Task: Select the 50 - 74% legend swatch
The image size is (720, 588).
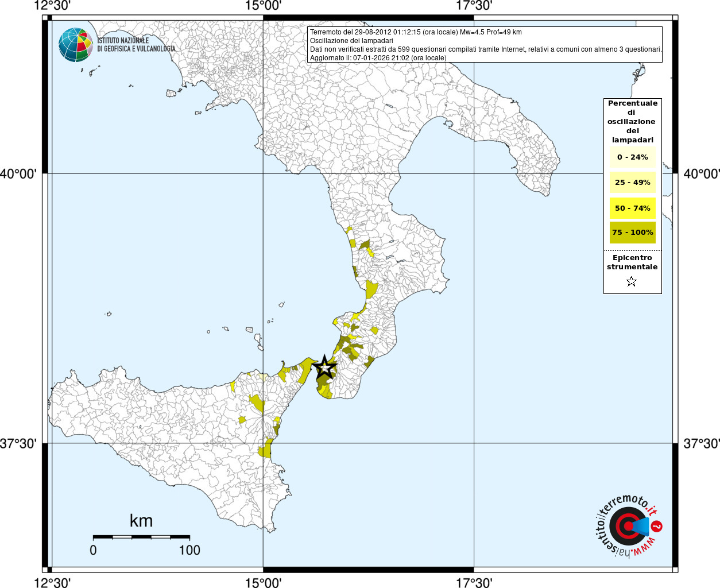Action: tap(632, 208)
